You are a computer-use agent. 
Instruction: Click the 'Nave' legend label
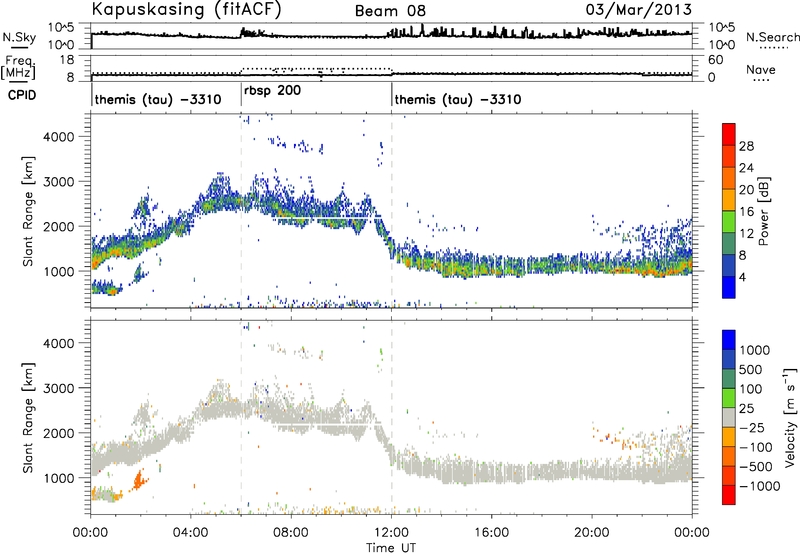tap(761, 69)
